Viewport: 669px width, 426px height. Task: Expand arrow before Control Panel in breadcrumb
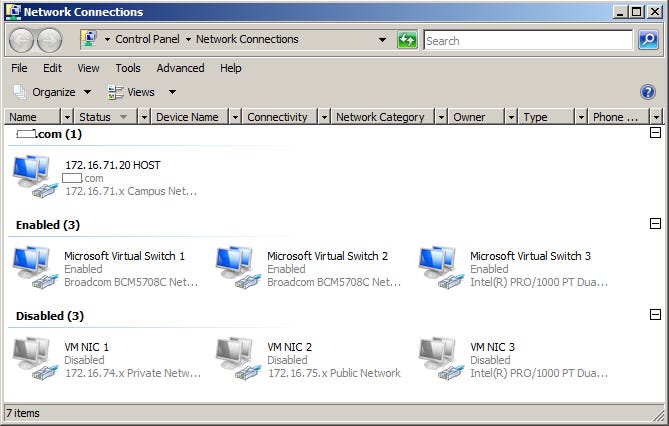pos(107,39)
